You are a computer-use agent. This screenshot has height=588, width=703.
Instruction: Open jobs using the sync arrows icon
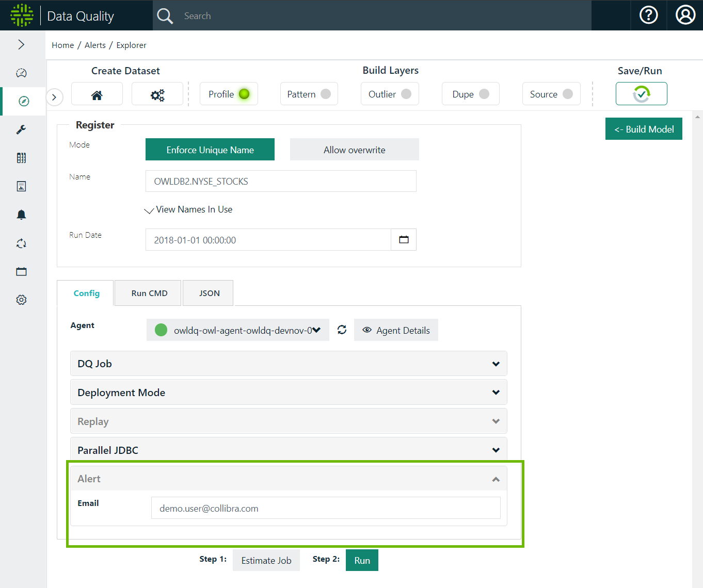click(21, 243)
